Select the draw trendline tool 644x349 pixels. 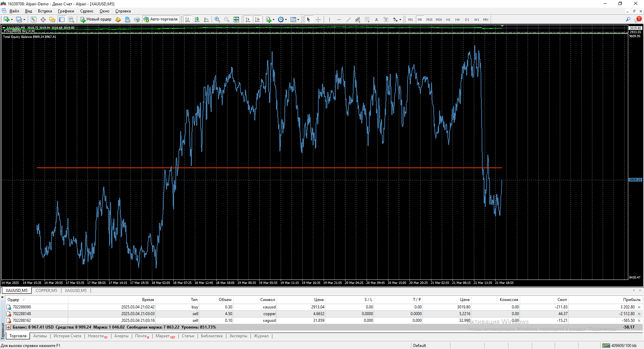348,19
